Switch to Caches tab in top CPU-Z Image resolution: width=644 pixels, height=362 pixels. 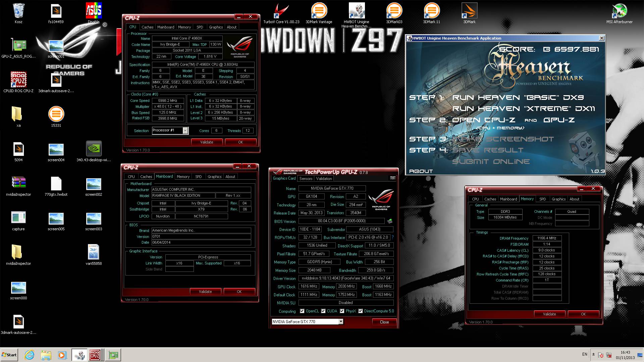click(x=147, y=27)
